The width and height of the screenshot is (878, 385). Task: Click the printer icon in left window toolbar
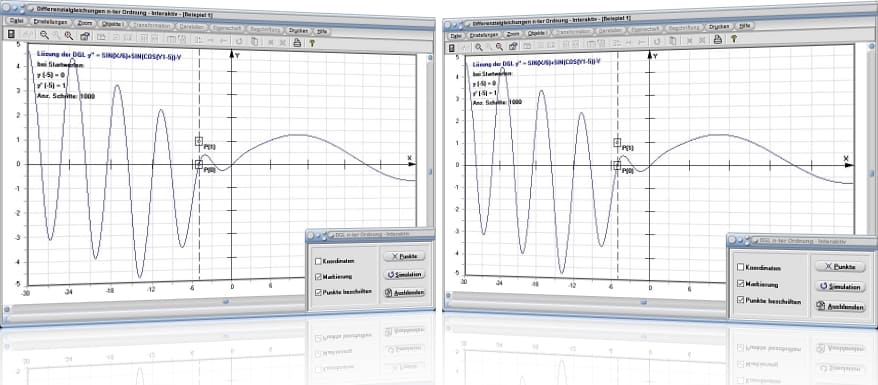(x=297, y=42)
